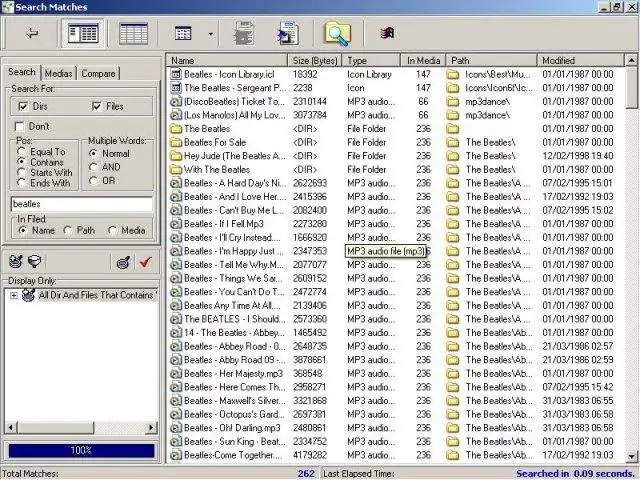The image size is (640, 480).
Task: Click path folder icon for Icons\Best\Mu...
Action: (452, 74)
